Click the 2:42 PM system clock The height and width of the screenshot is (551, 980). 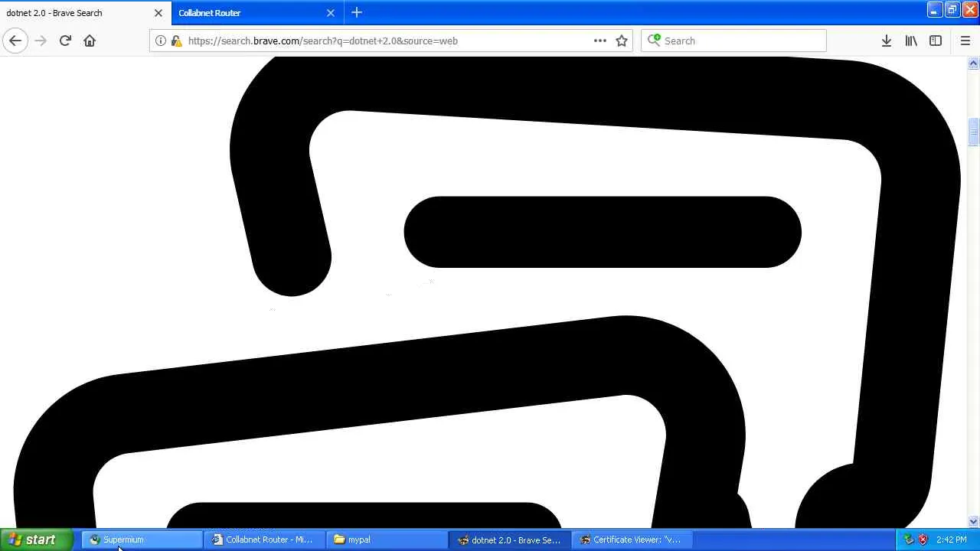click(x=952, y=540)
